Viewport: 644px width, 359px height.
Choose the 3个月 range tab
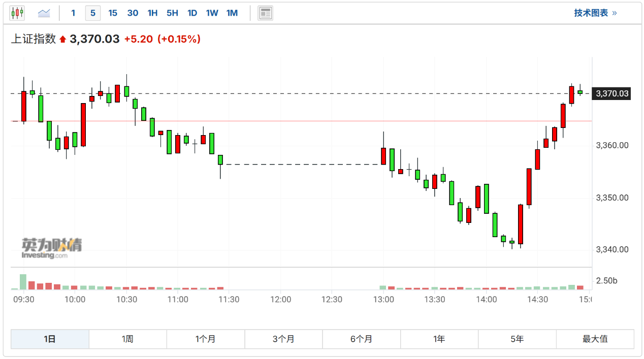tap(283, 339)
